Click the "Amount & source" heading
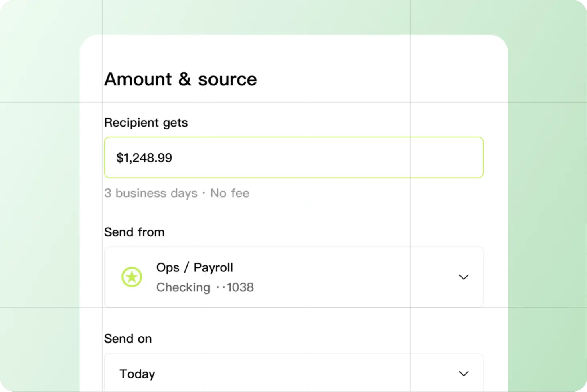Screen dimensions: 587x392 pyautogui.click(x=180, y=79)
